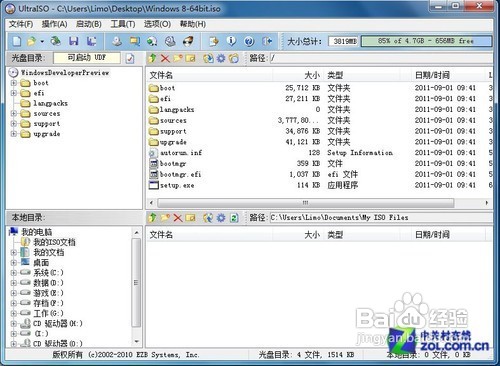Viewport: 500px width, 366px height.
Task: Click the Compress ISO toolbar icon
Action: [135, 41]
